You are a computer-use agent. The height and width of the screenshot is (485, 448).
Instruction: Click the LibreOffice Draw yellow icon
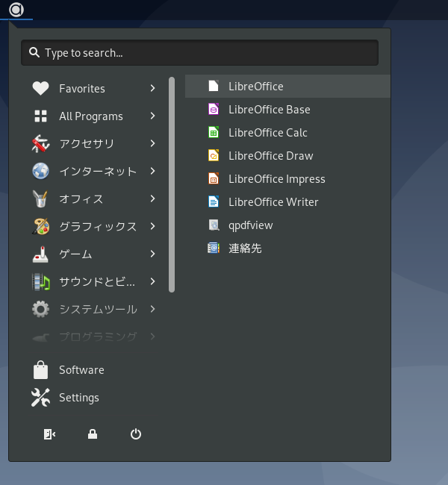[x=214, y=156]
